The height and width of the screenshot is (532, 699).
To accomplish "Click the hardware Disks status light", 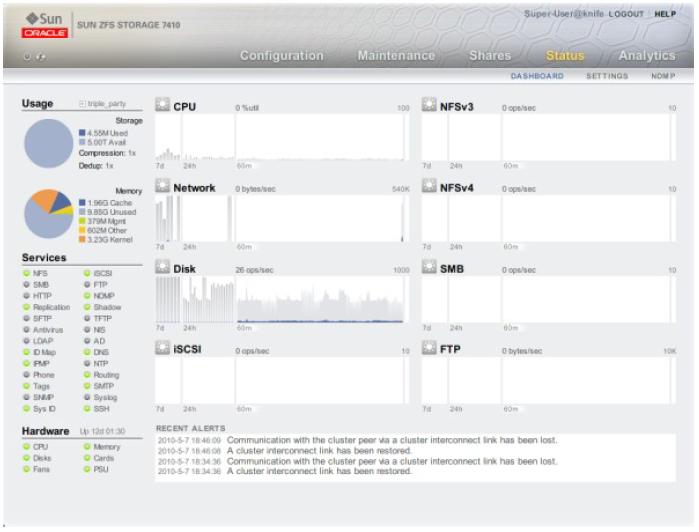I will (x=26, y=458).
